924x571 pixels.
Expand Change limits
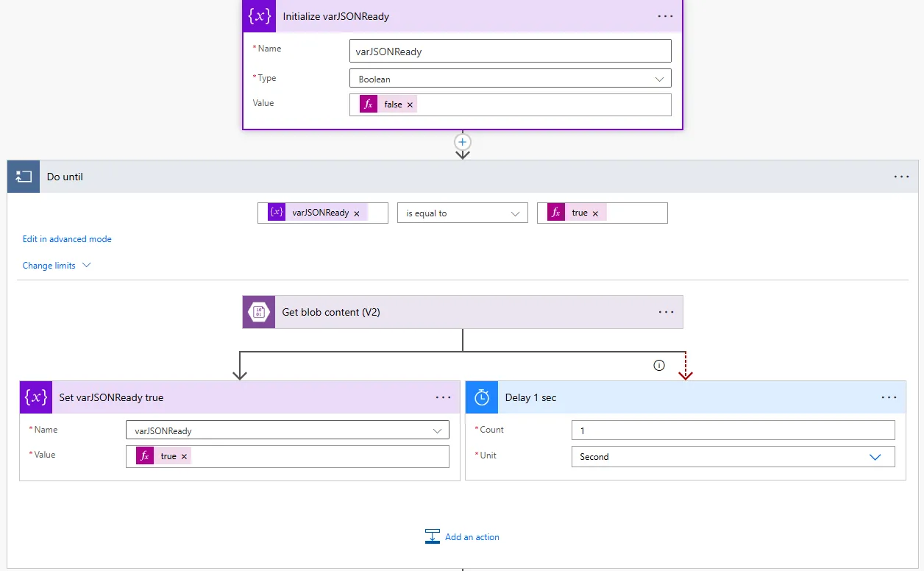[x=57, y=266]
